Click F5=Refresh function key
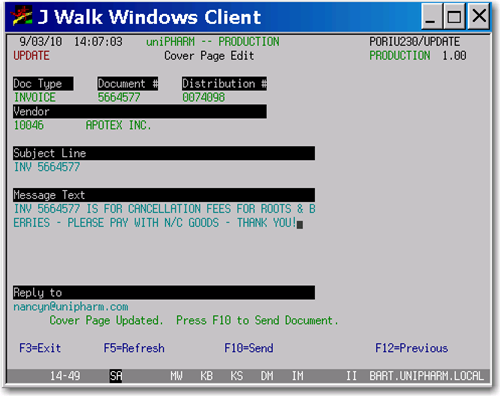500x396 pixels. pos(134,348)
